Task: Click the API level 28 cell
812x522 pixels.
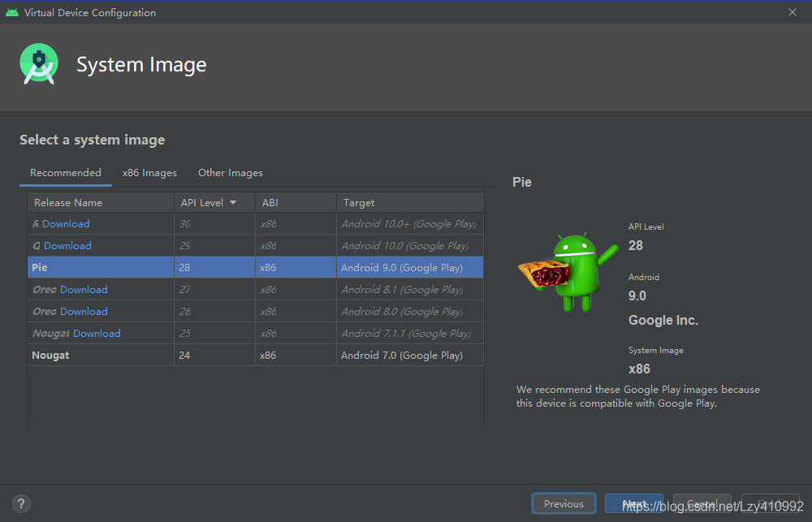Action: (214, 267)
